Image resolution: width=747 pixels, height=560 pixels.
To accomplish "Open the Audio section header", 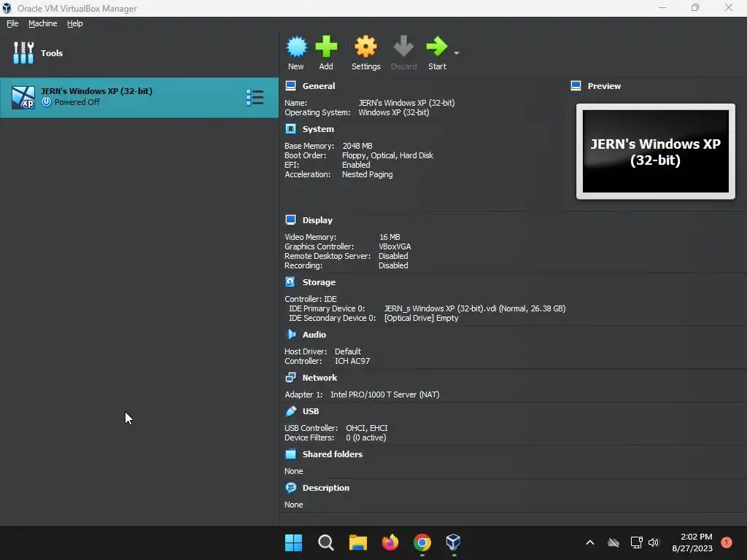I will pyautogui.click(x=314, y=335).
